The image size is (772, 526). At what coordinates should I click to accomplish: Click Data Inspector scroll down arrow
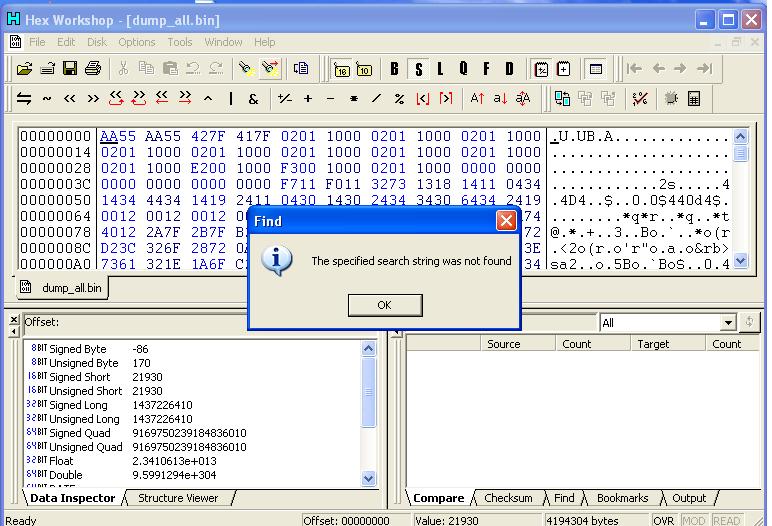pos(368,479)
